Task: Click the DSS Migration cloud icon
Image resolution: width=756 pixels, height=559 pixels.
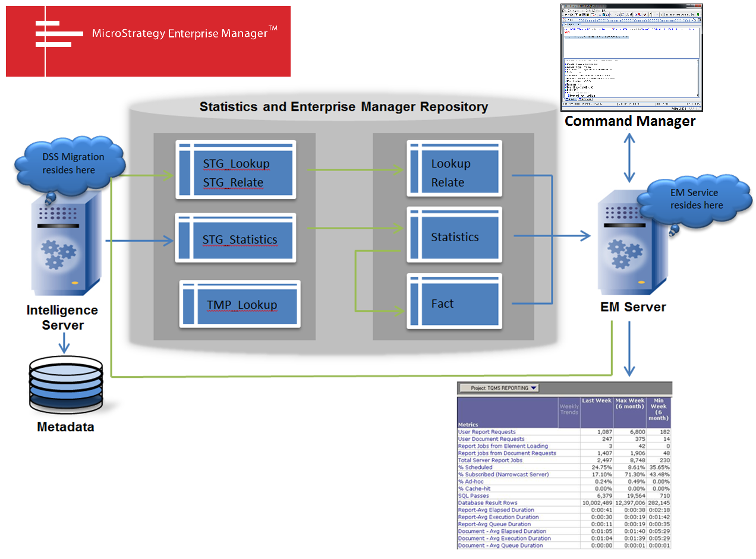Action: [x=70, y=164]
